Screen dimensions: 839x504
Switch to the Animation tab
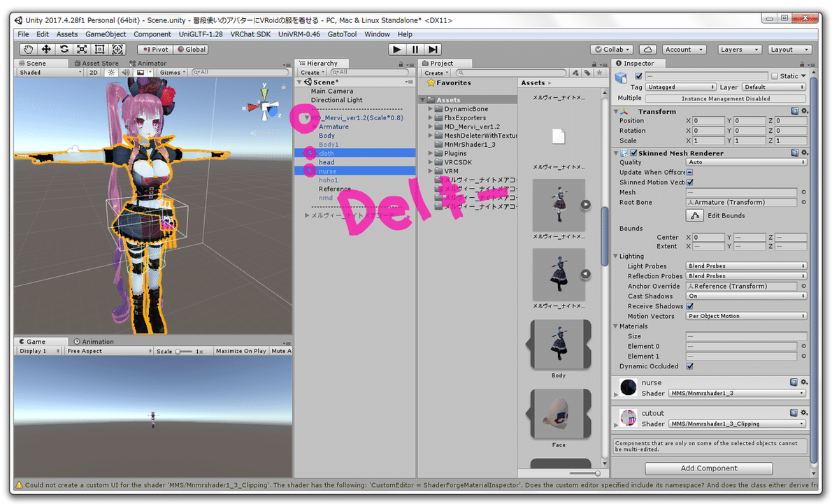coord(94,342)
